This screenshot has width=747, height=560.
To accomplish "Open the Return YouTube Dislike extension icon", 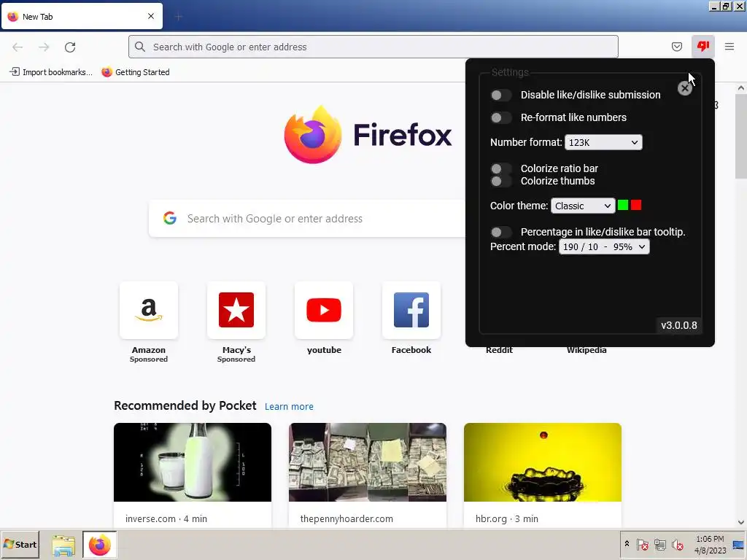I will (703, 46).
